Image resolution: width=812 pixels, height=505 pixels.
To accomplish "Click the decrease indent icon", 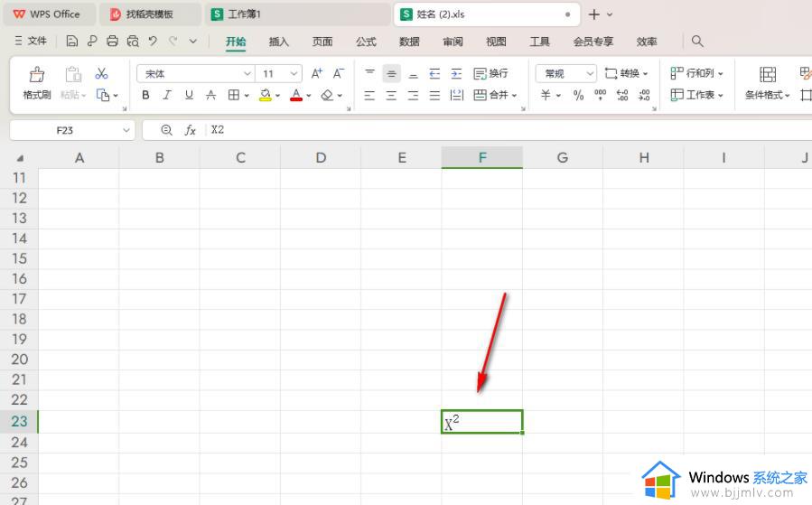I will [x=434, y=74].
